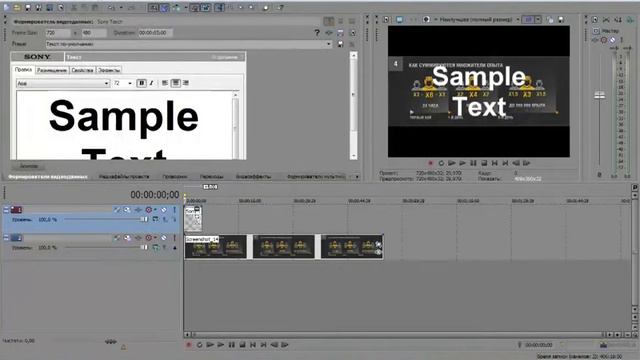Stop playback using the timeline transport bar

tap(242, 345)
